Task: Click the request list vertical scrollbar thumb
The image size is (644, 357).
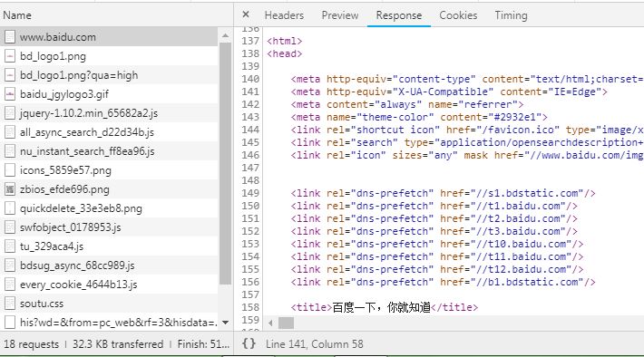Action: tap(226, 164)
